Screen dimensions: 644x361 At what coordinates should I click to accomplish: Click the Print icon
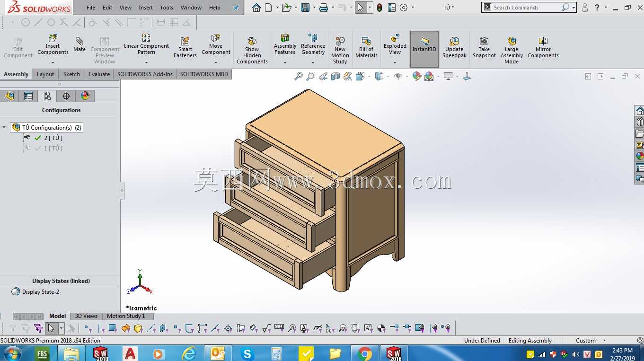(x=324, y=8)
